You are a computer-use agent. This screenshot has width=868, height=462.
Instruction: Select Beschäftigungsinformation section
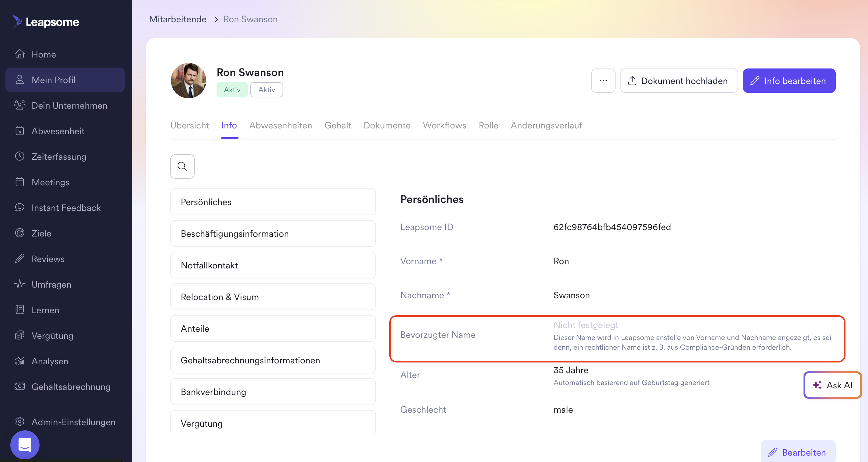273,233
